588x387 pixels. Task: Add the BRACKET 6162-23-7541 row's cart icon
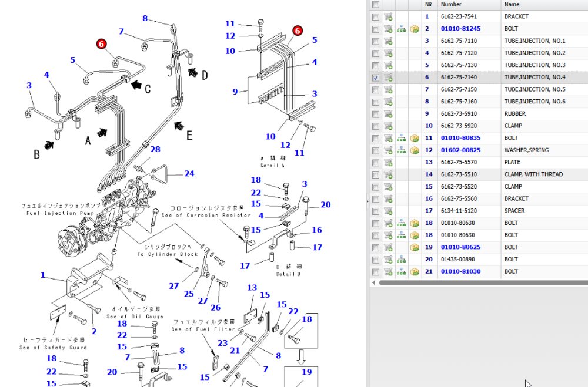point(388,17)
